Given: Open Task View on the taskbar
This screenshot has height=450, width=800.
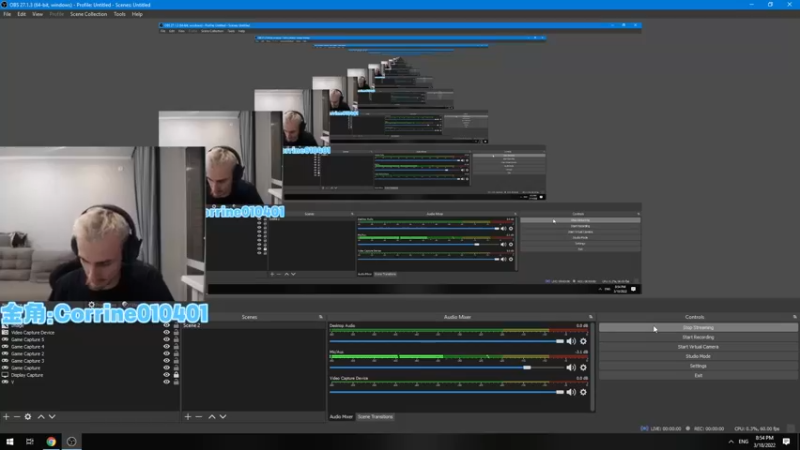Looking at the screenshot, I should (x=30, y=441).
